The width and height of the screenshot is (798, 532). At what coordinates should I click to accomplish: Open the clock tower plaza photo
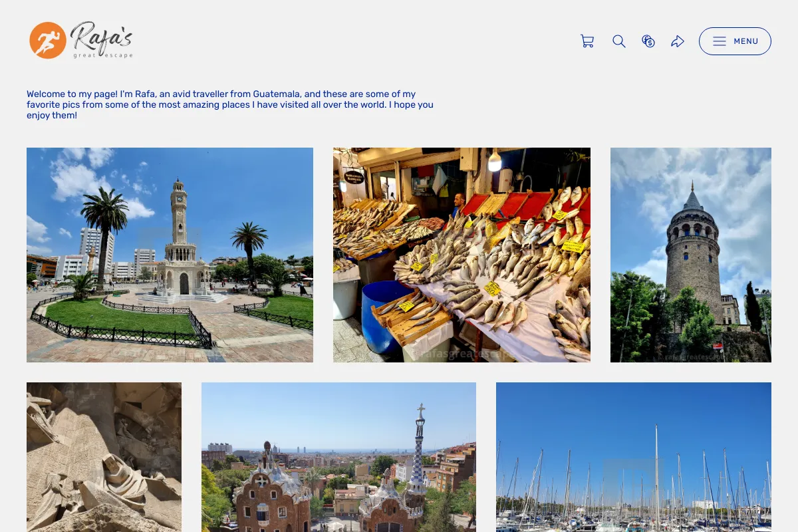(170, 255)
